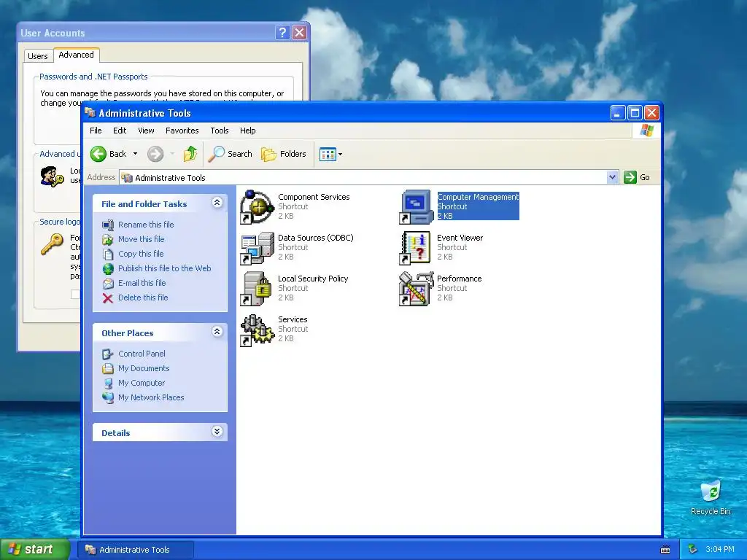The width and height of the screenshot is (747, 560).
Task: Open the Views dropdown arrow
Action: point(340,155)
